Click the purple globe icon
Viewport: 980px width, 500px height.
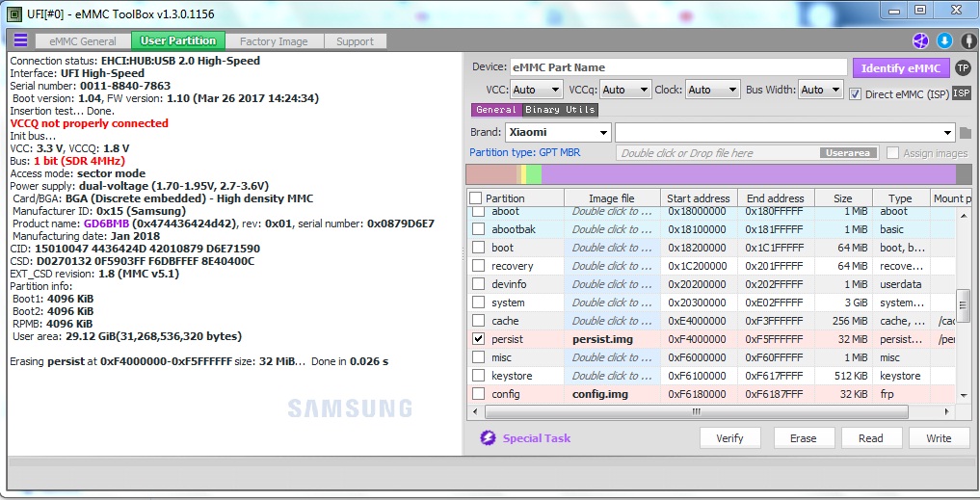click(920, 41)
